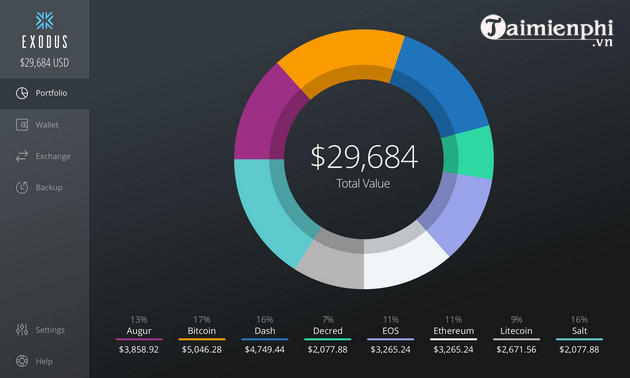Viewport: 630px width, 378px height.
Task: Click the Backup clock icon
Action: click(x=22, y=187)
